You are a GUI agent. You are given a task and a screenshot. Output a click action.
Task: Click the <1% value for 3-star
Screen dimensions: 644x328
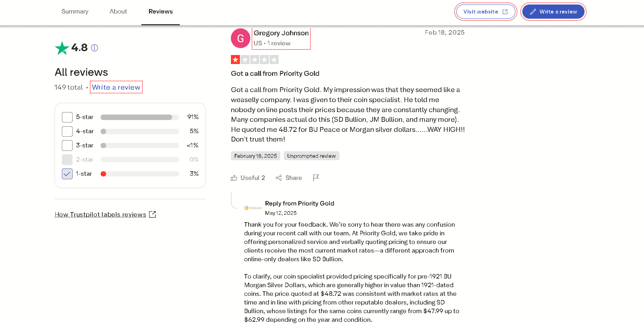[193, 145]
